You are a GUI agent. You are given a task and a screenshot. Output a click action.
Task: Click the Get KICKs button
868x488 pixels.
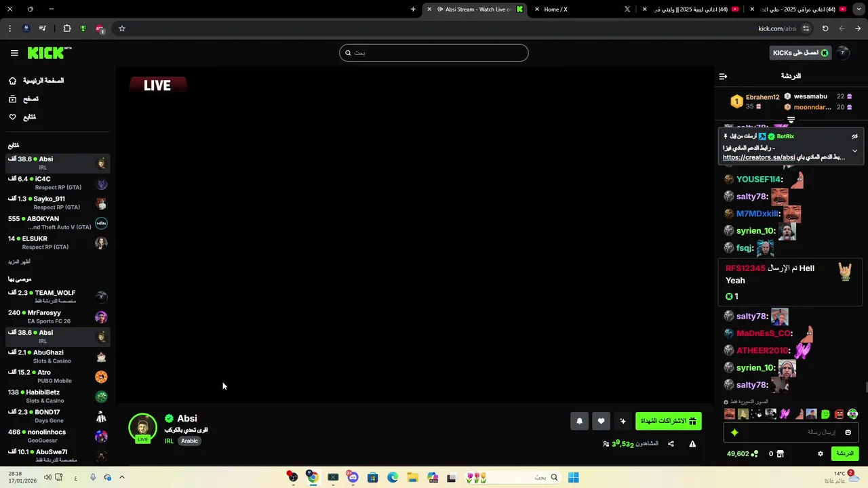tap(801, 53)
